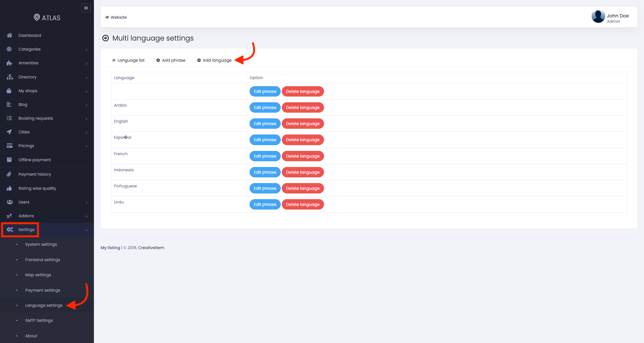
Task: Delete the Urdu language
Action: pyautogui.click(x=303, y=205)
